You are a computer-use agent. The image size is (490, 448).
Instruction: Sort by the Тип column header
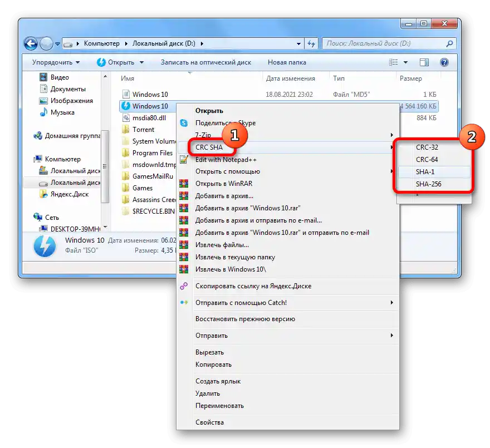pos(339,78)
